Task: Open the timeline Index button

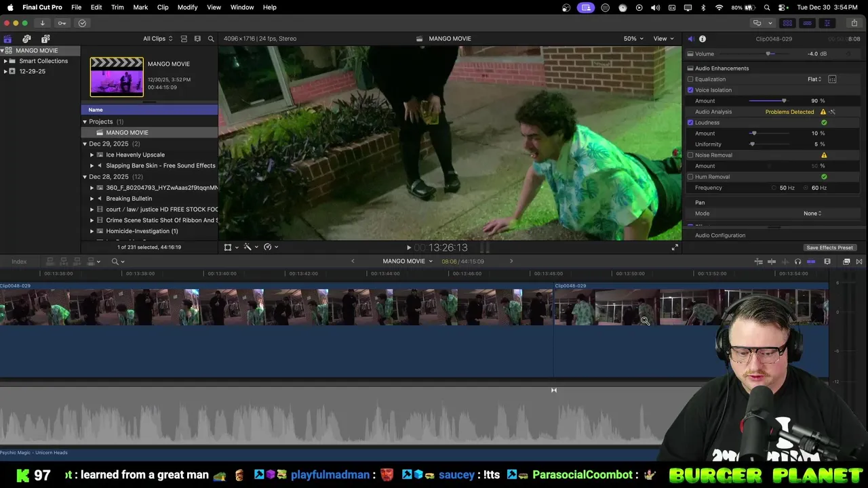Action: [19, 262]
